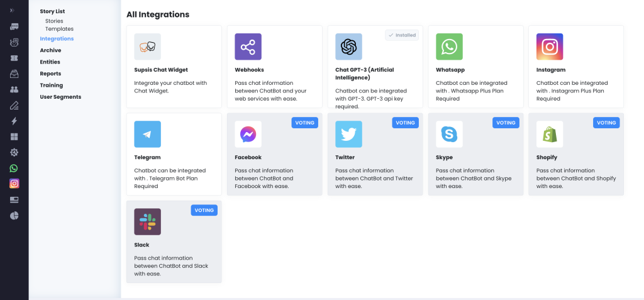Select Story List in the navigation
This screenshot has width=644, height=300.
tap(52, 11)
